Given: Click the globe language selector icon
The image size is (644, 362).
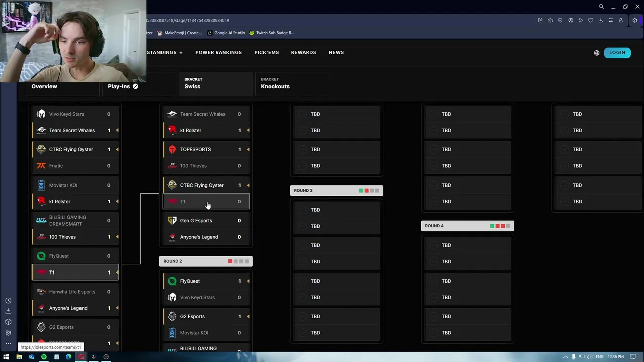Looking at the screenshot, I should [597, 53].
